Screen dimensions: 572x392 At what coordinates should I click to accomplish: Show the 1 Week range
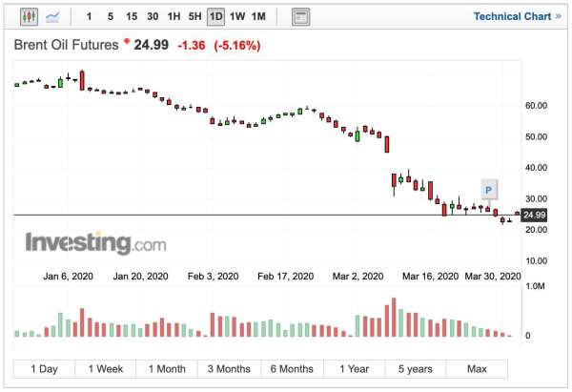pyautogui.click(x=106, y=369)
